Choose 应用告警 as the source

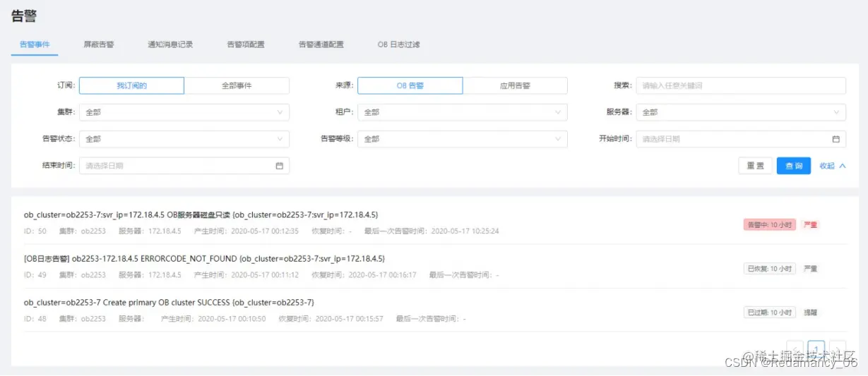[x=515, y=85]
